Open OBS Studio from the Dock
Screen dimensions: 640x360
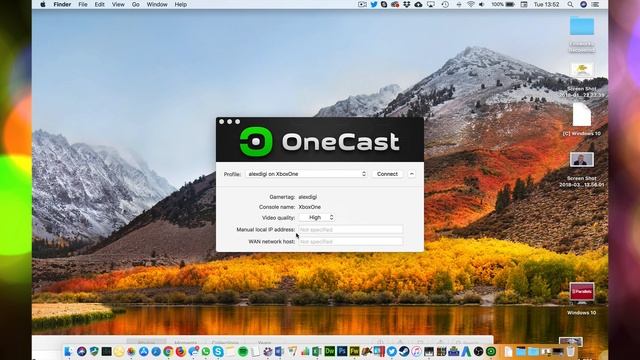pyautogui.click(x=478, y=351)
